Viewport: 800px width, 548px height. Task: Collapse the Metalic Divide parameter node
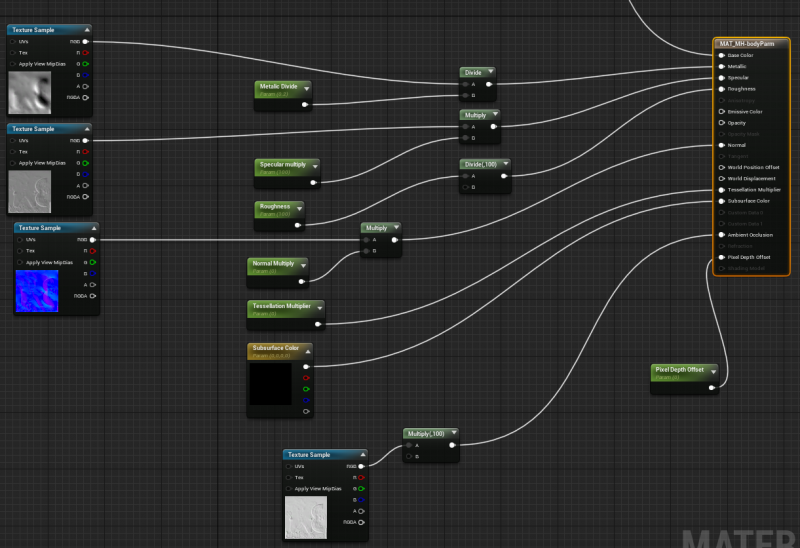tap(306, 88)
